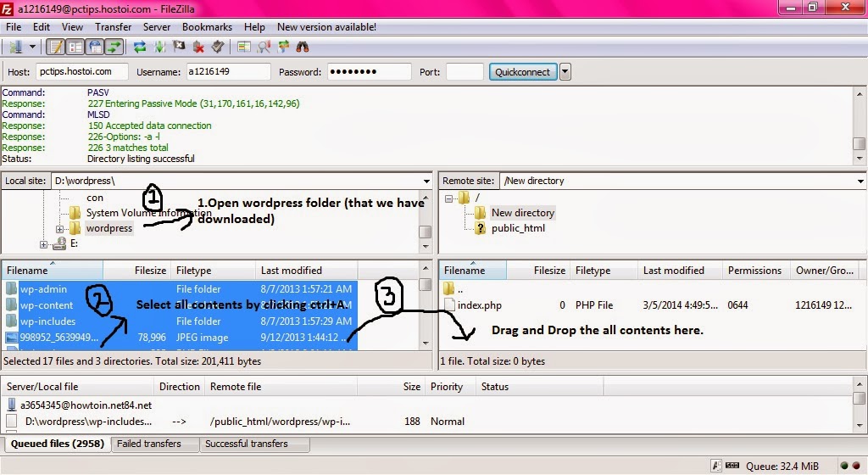Image resolution: width=868 pixels, height=475 pixels.
Task: Click the wp-admin folder icon
Action: pyautogui.click(x=11, y=288)
